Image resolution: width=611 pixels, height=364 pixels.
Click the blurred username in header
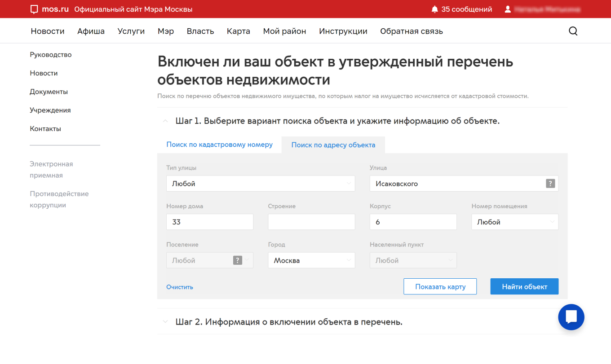(547, 9)
